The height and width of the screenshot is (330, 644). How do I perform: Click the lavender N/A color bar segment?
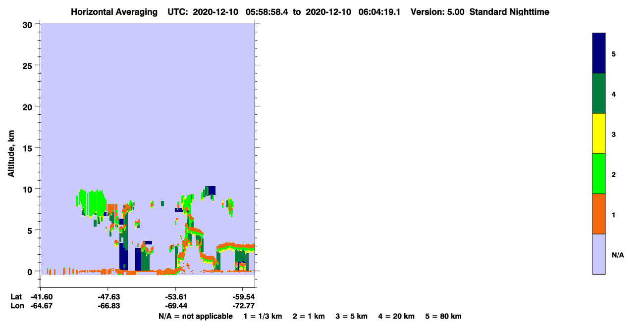599,254
